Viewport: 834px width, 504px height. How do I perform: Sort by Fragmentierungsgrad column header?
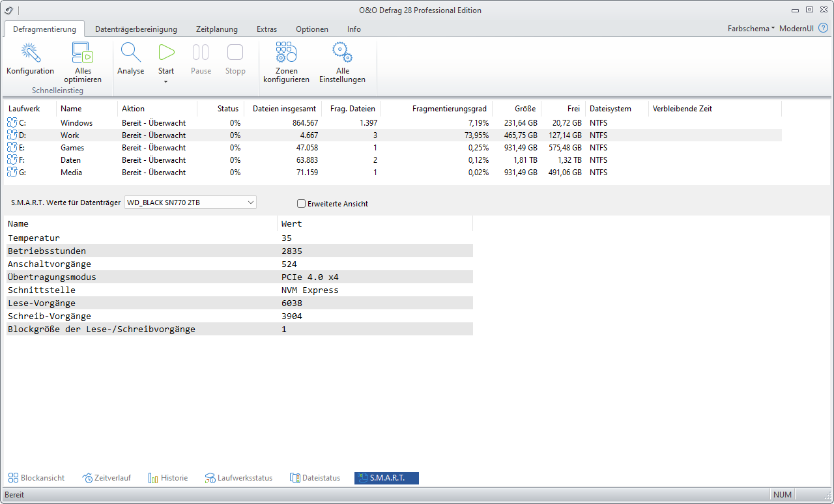[x=437, y=109]
